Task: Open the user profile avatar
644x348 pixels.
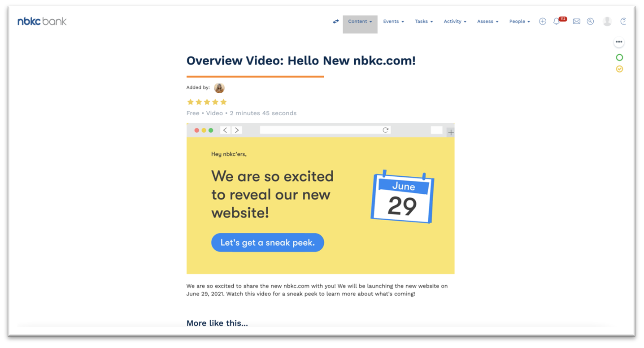Action: pos(607,21)
